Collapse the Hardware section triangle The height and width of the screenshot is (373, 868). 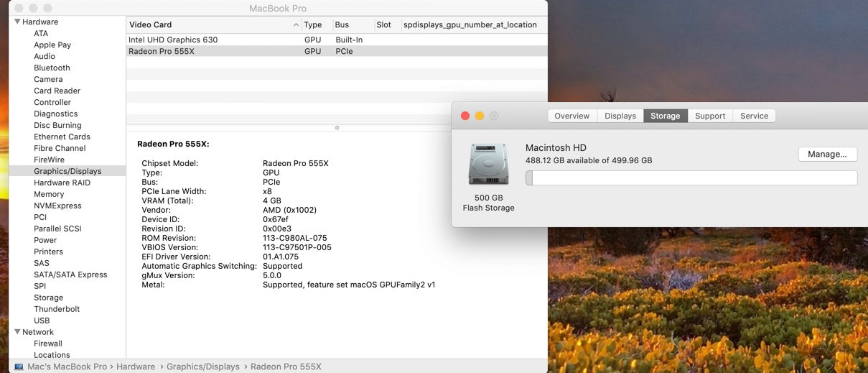(17, 22)
